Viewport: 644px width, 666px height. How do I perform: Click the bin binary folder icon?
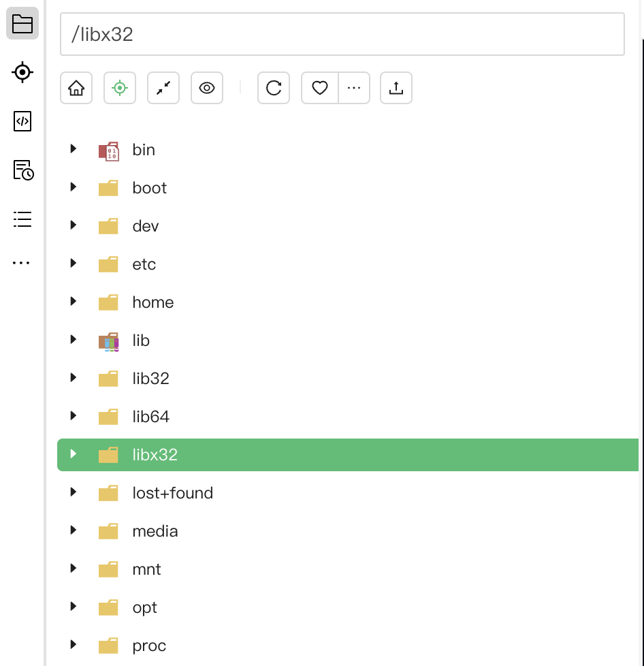[x=109, y=151]
